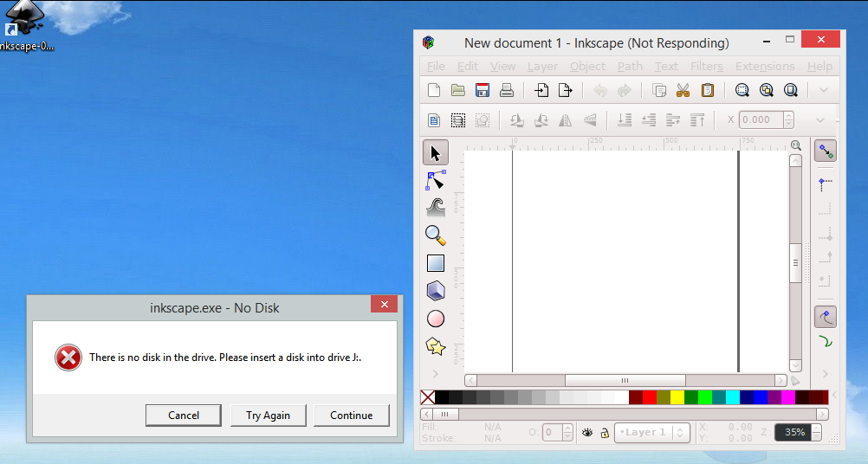
Task: Click Zoom to fit drawing icon
Action: 766,90
